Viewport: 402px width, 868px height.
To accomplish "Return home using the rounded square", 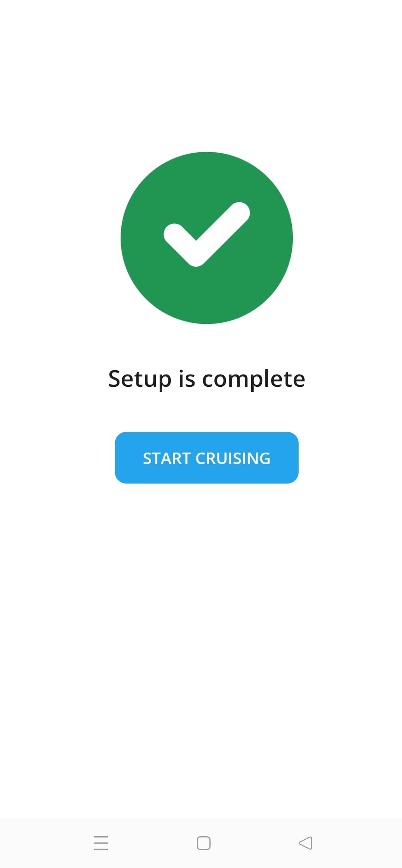I will pyautogui.click(x=203, y=843).
